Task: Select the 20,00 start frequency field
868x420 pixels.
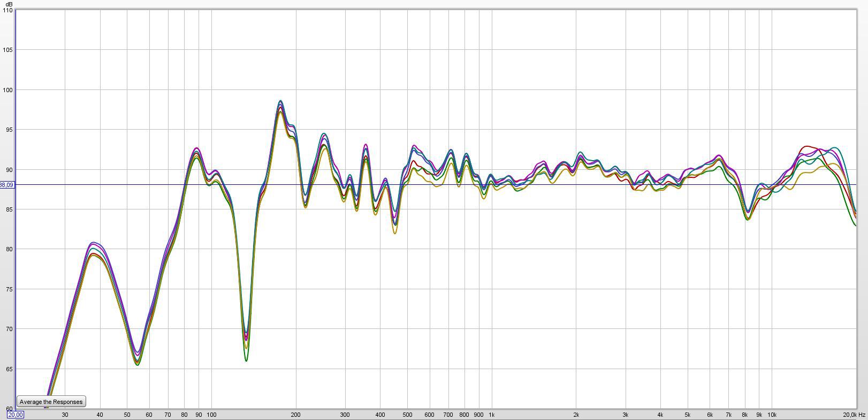Action: tap(15, 415)
